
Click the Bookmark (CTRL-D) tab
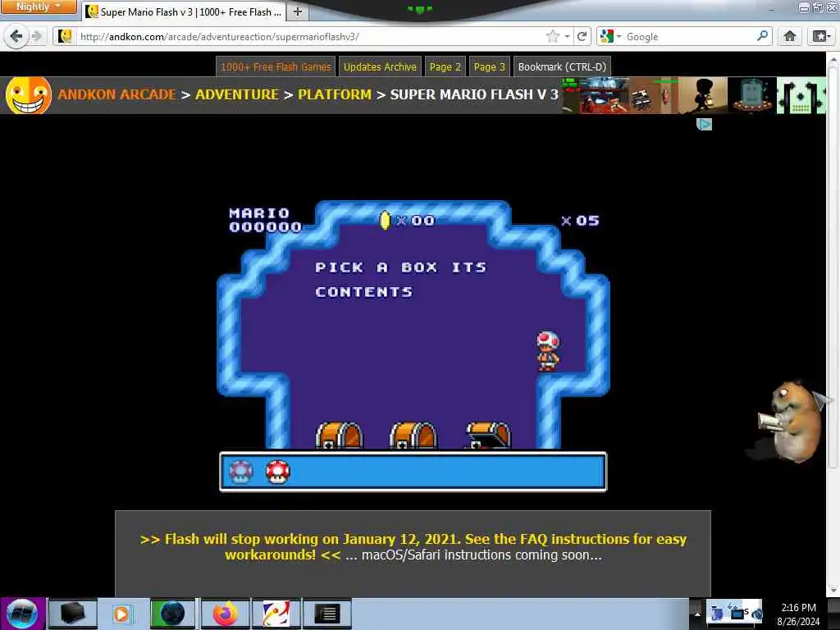click(562, 67)
